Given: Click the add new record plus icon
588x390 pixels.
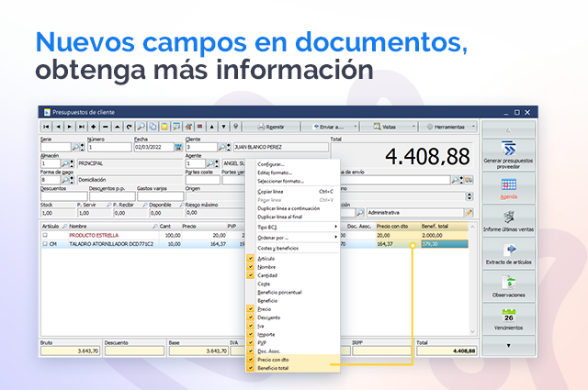Looking at the screenshot, I should [x=93, y=127].
